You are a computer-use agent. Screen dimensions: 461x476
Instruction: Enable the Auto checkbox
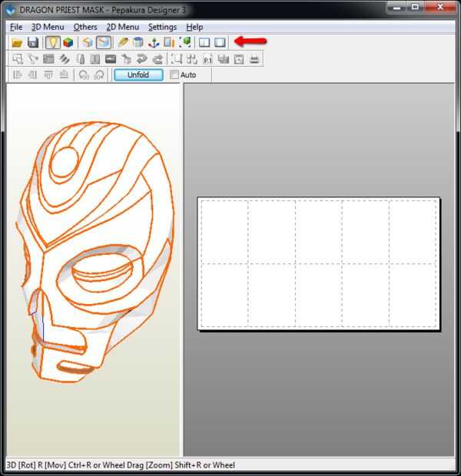point(174,74)
